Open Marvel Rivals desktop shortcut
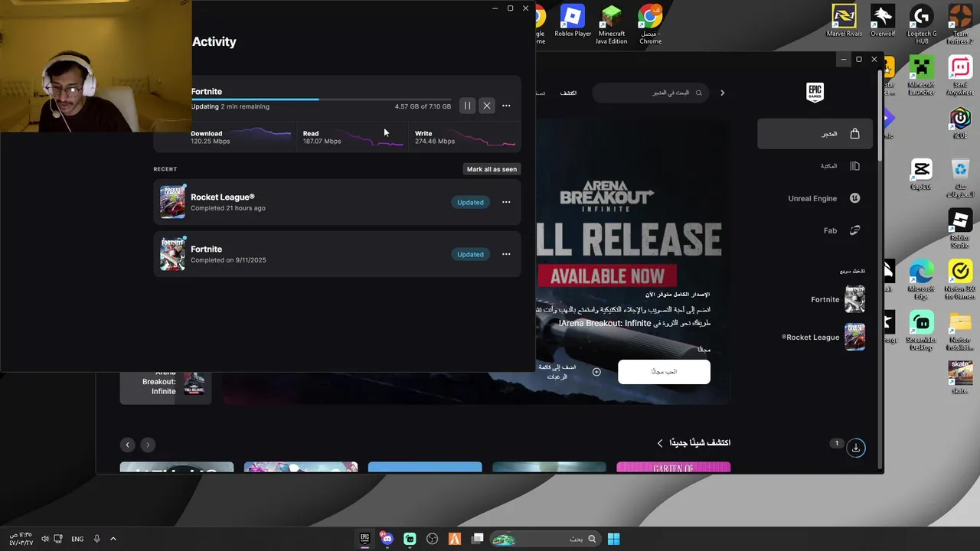The height and width of the screenshot is (551, 980). pyautogui.click(x=844, y=22)
